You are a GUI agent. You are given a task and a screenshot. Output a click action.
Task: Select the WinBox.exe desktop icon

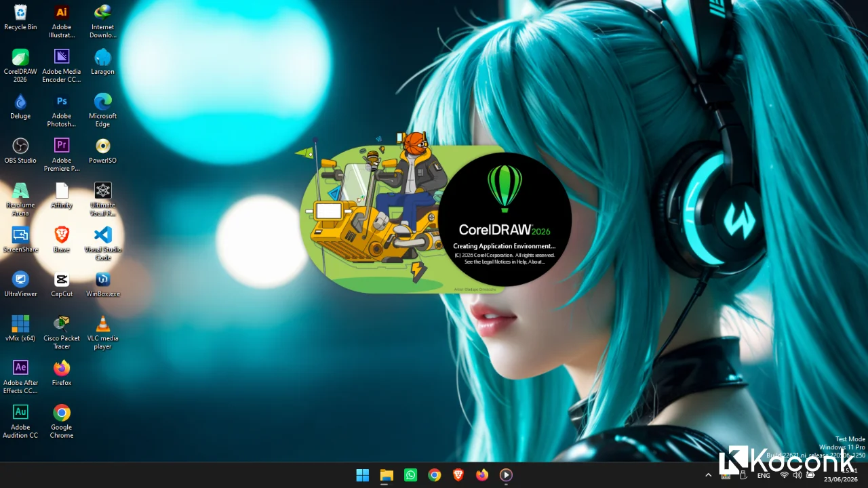click(102, 285)
